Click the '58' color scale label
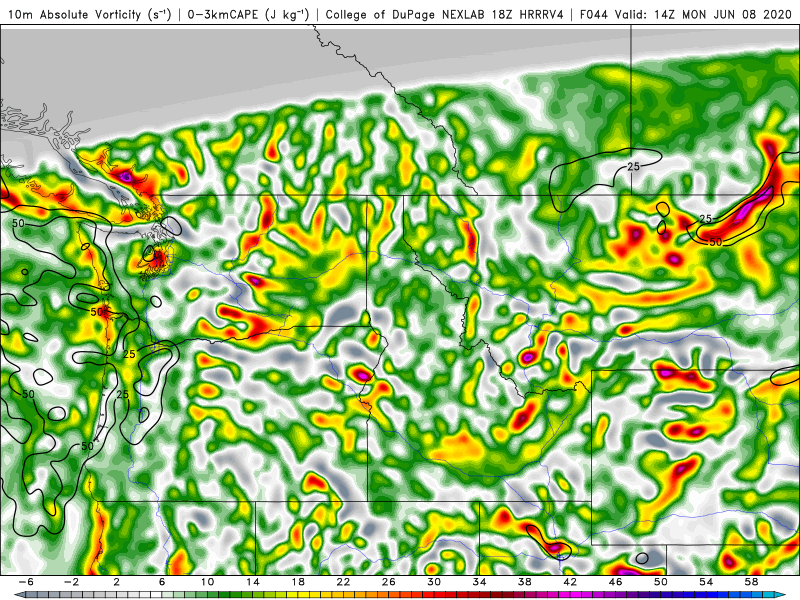This screenshot has width=800, height=600. tap(751, 582)
